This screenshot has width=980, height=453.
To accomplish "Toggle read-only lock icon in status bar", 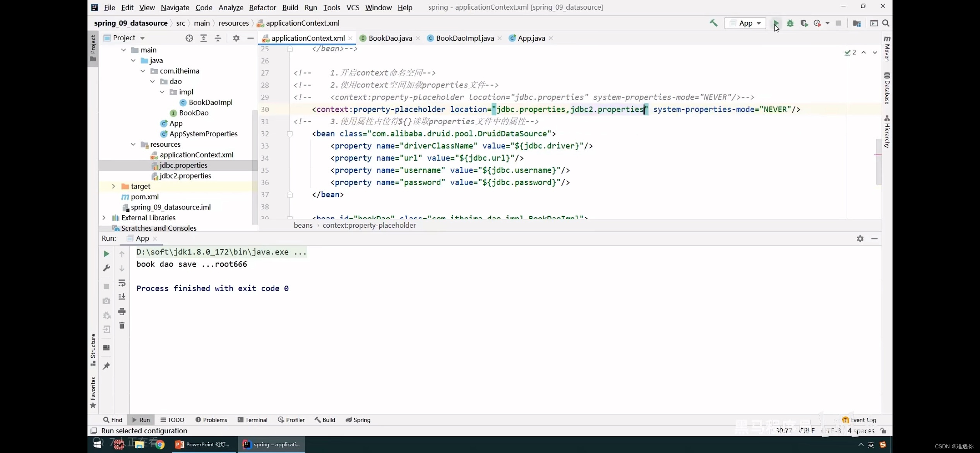I will pyautogui.click(x=884, y=431).
